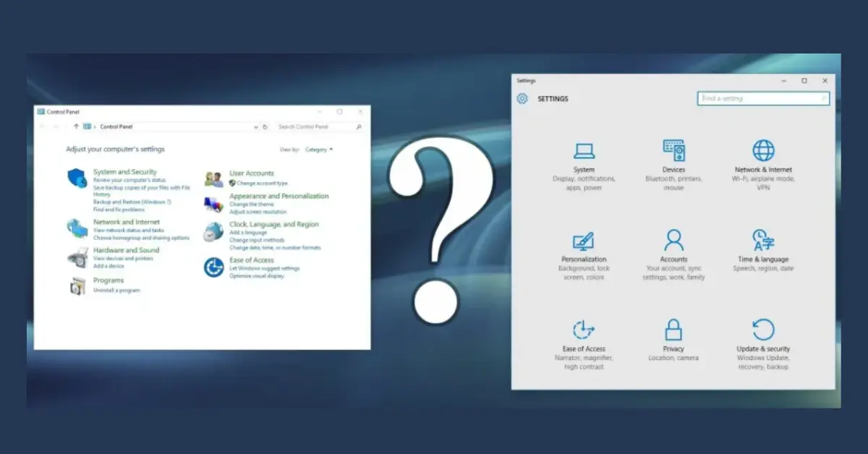868x454 pixels.
Task: Open Privacy settings tile
Action: click(x=673, y=341)
